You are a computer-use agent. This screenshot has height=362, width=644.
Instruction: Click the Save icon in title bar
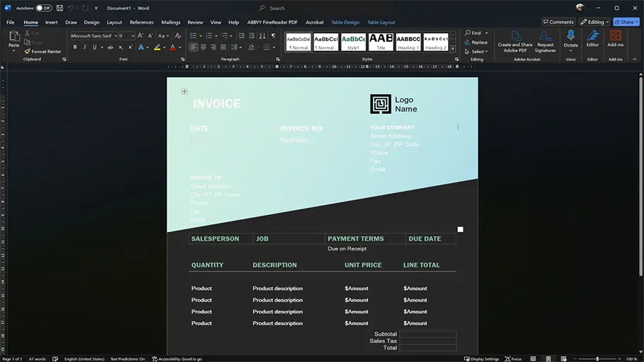click(x=61, y=8)
